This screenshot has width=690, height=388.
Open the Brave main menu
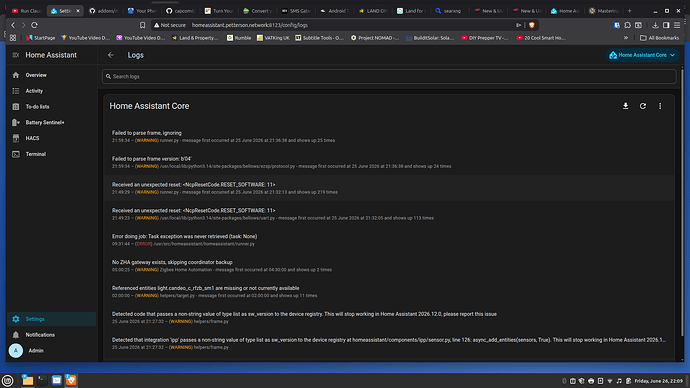tap(677, 25)
